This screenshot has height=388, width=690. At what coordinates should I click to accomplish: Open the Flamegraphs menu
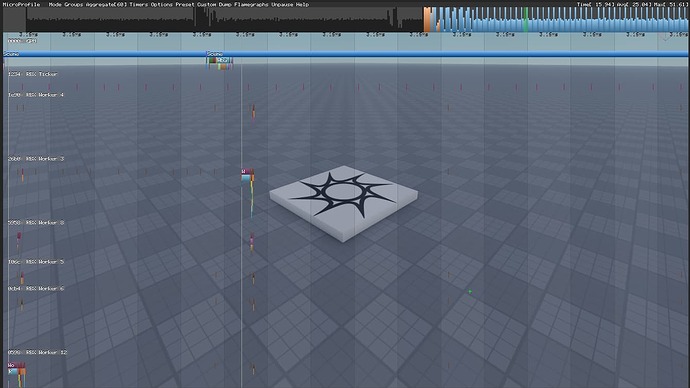[251, 4]
